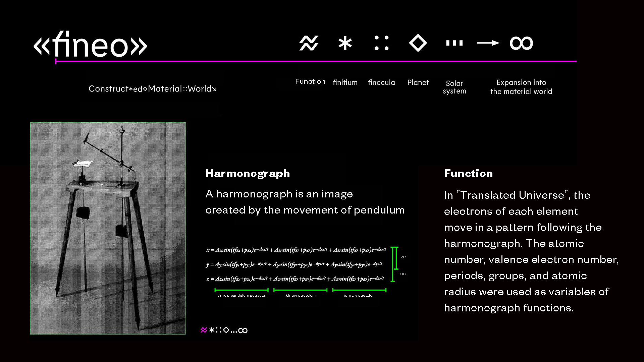This screenshot has width=644, height=362.
Task: Select the Planet label
Action: (x=418, y=82)
